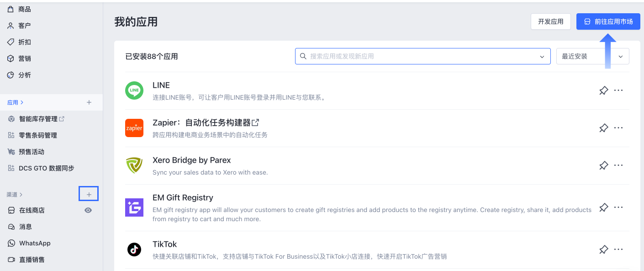Pin the LINE app
Image resolution: width=644 pixels, height=271 pixels.
coord(603,90)
